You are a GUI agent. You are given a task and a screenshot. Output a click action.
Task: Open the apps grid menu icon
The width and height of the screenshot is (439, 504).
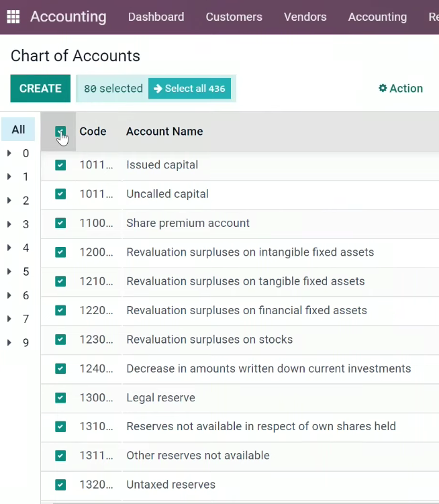[13, 17]
